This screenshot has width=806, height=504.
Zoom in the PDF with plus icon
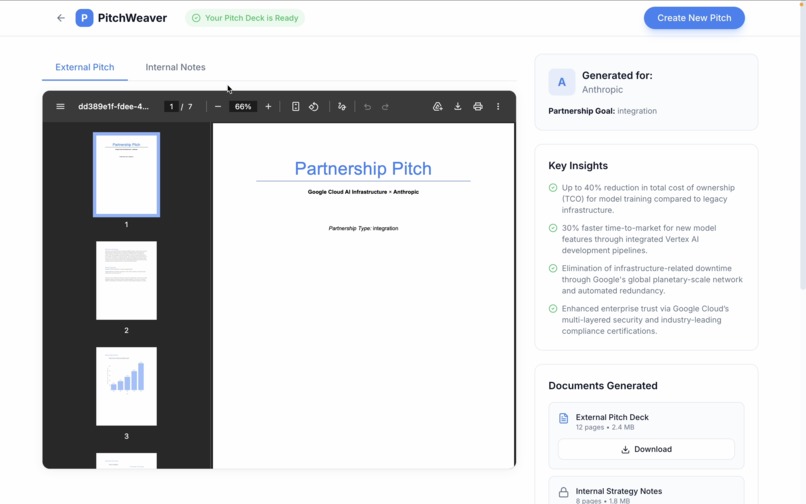[268, 106]
